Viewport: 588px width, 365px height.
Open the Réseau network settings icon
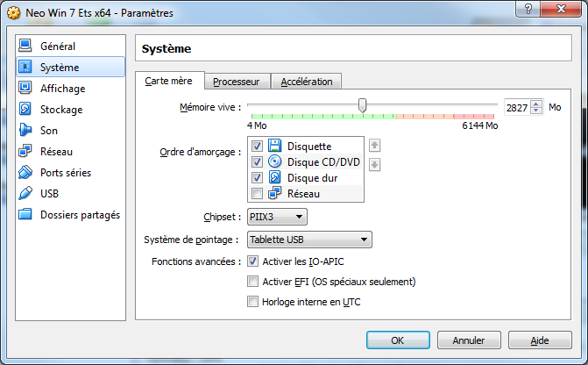click(25, 151)
